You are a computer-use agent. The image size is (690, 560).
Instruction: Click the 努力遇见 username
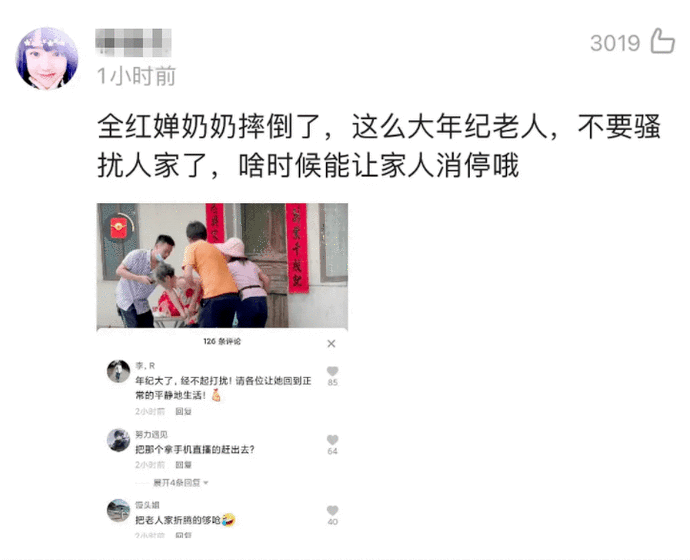click(x=151, y=434)
